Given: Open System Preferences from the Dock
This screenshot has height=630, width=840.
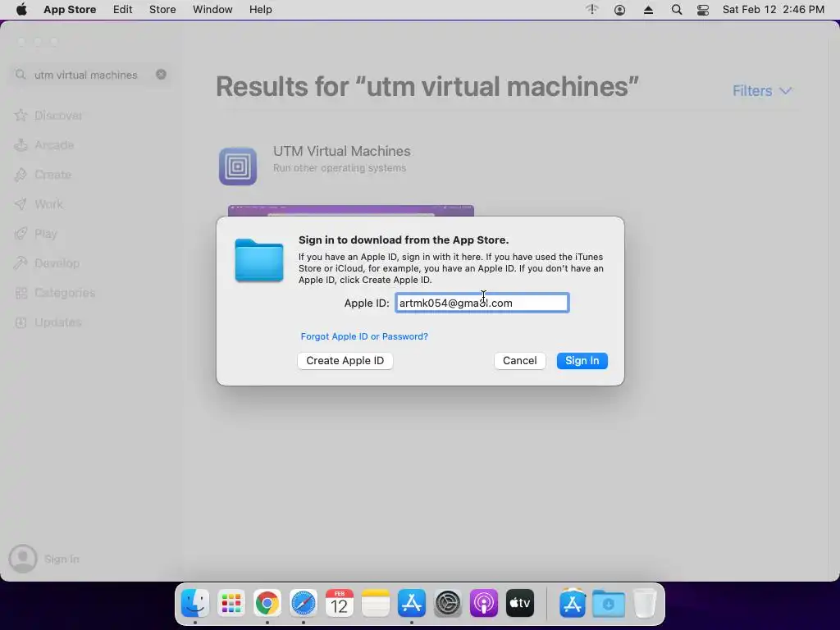Looking at the screenshot, I should [448, 603].
